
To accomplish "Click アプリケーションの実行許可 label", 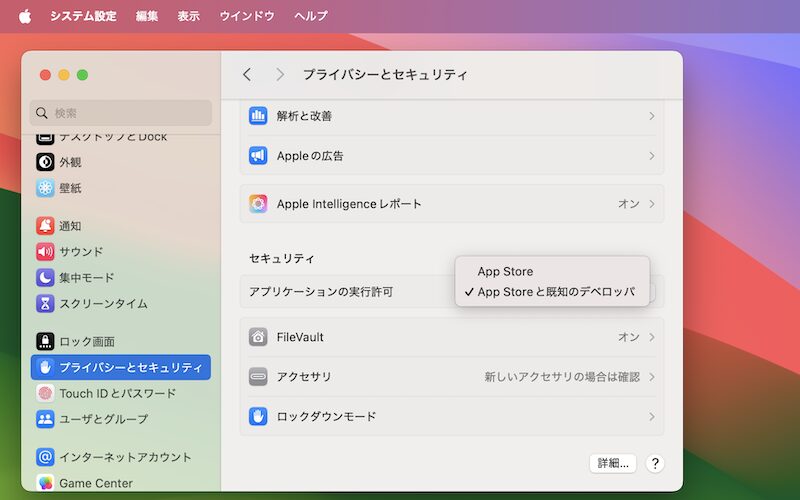I will [x=321, y=292].
